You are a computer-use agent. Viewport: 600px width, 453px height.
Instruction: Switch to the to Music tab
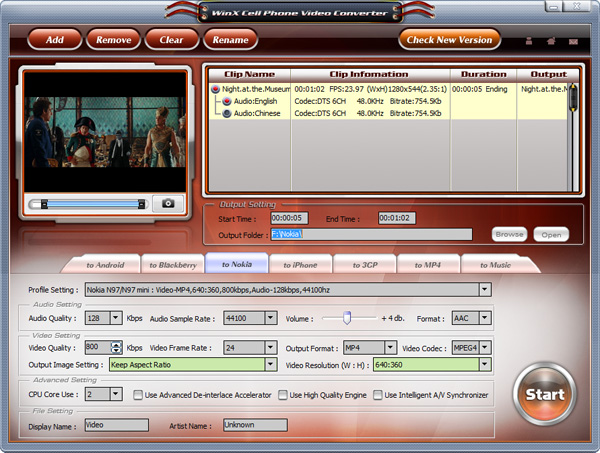tap(496, 265)
